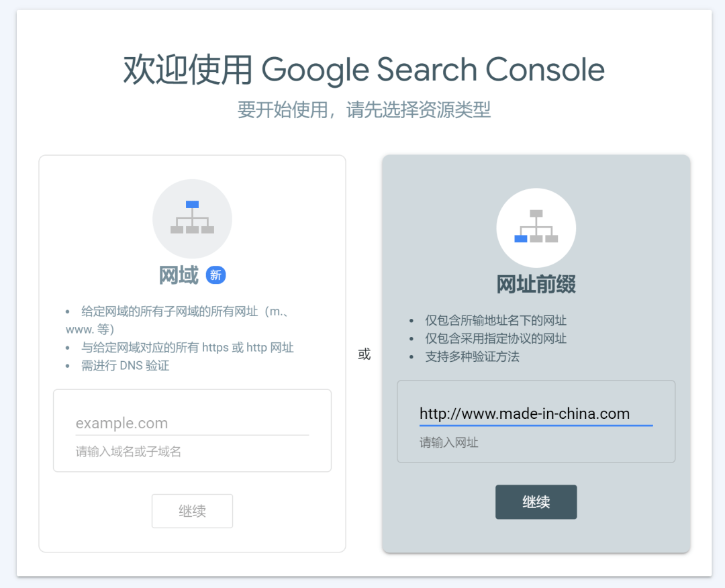The height and width of the screenshot is (588, 725).
Task: Click the 或 separator between the two cards
Action: (x=363, y=354)
